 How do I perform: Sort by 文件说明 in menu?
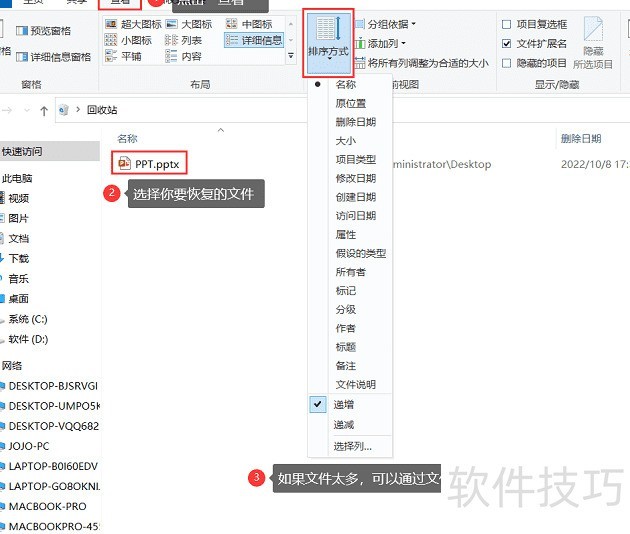pyautogui.click(x=356, y=385)
